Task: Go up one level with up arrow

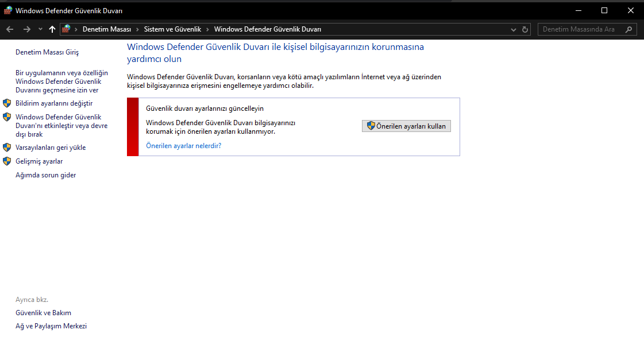Action: (x=52, y=29)
